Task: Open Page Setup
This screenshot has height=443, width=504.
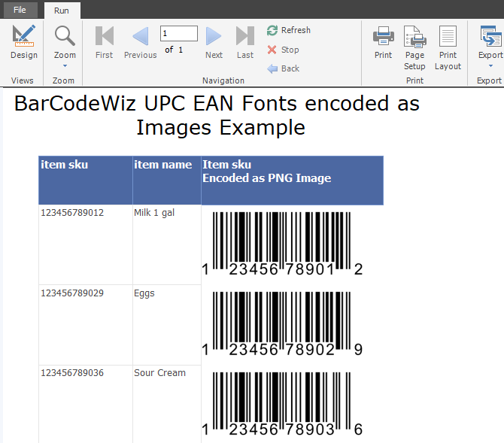Action: 414,47
